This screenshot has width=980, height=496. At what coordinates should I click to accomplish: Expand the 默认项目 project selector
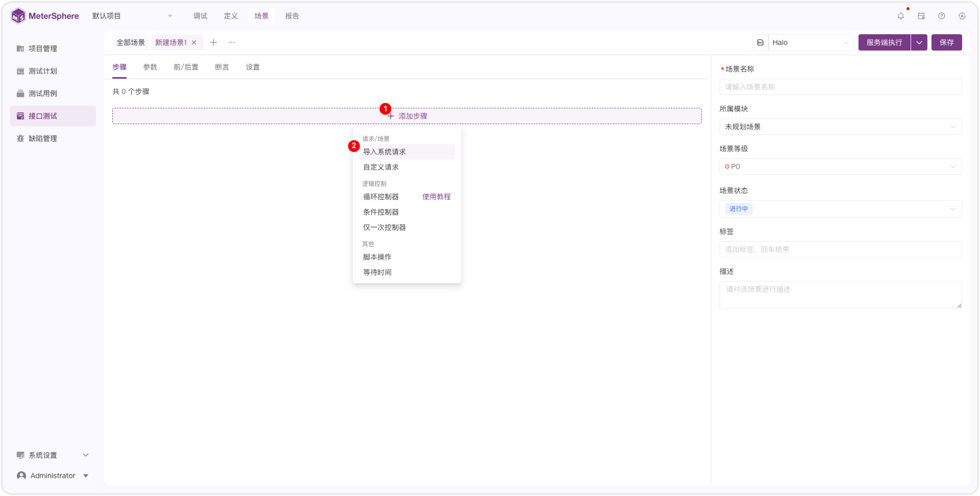click(x=132, y=16)
